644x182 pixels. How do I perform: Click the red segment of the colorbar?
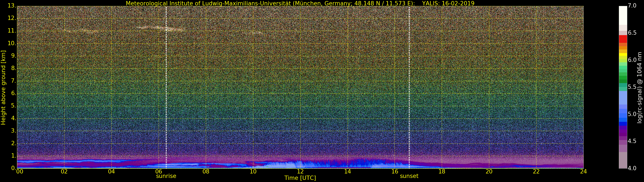pos(623,39)
